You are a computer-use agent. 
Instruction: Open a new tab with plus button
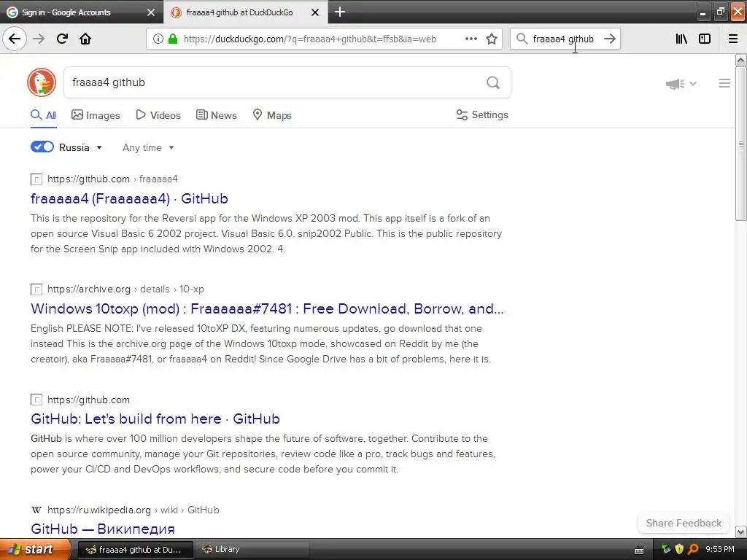pos(340,12)
